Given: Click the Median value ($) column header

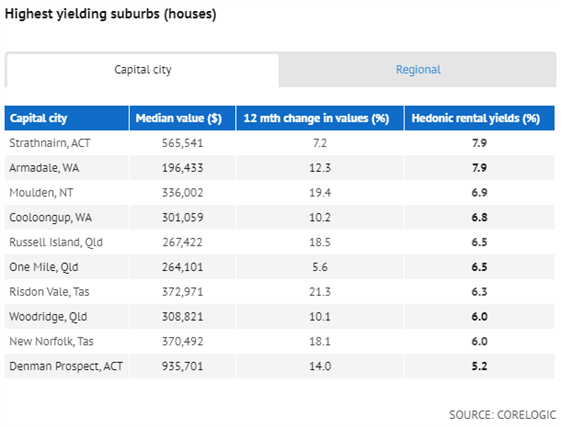Looking at the screenshot, I should pos(182,118).
